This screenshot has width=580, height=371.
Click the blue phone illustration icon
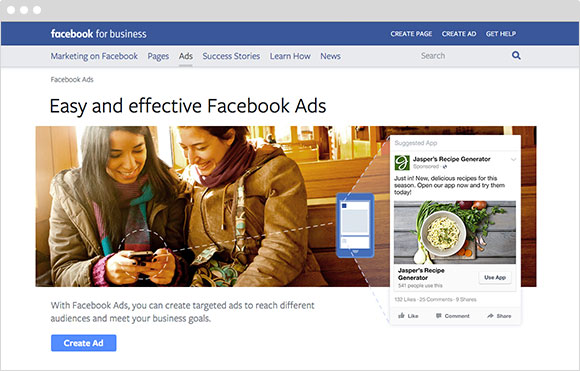pos(355,225)
